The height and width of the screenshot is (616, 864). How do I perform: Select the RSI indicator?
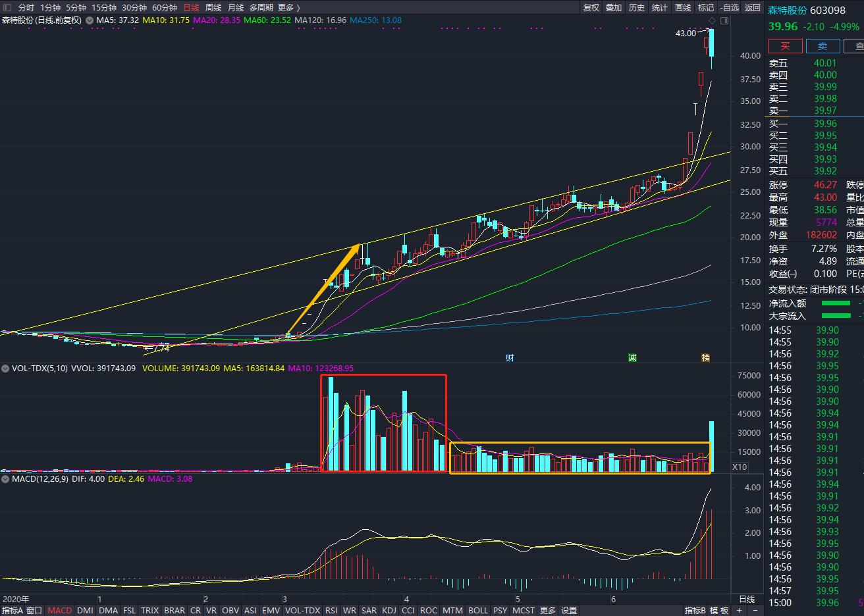(x=331, y=610)
